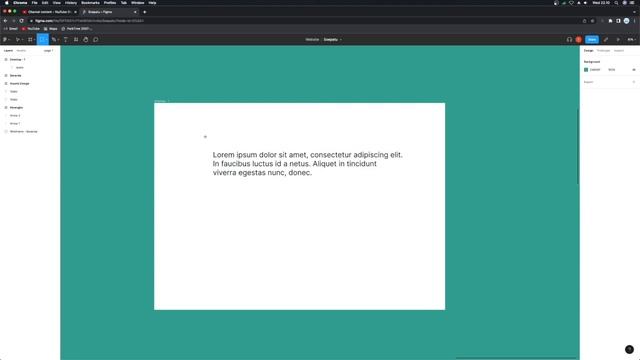Image resolution: width=640 pixels, height=360 pixels.
Task: Select the Text tool
Action: 65,40
